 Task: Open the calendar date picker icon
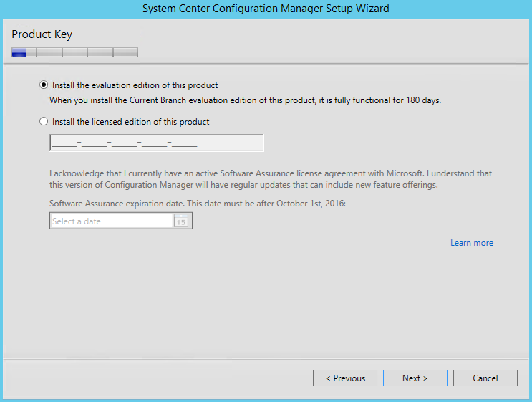(181, 221)
